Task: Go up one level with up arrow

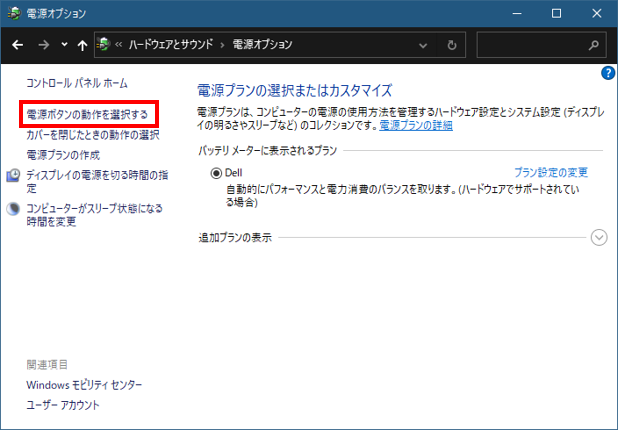Action: [x=82, y=45]
